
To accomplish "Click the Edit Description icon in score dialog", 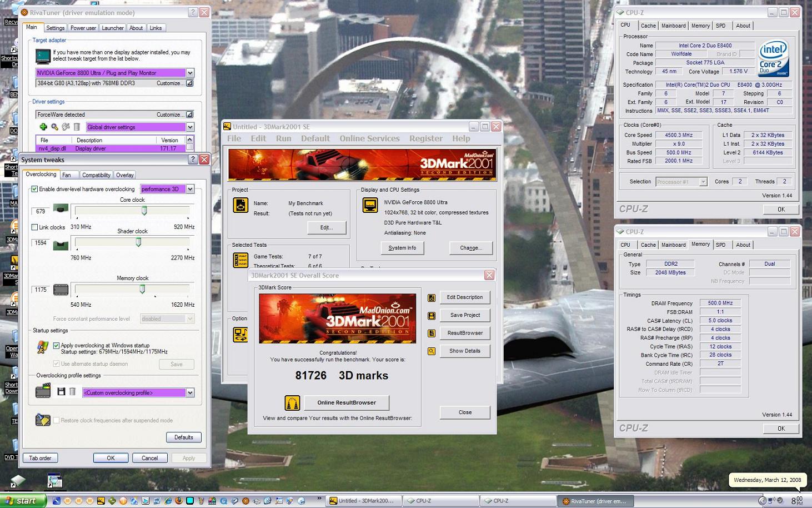I will click(432, 298).
